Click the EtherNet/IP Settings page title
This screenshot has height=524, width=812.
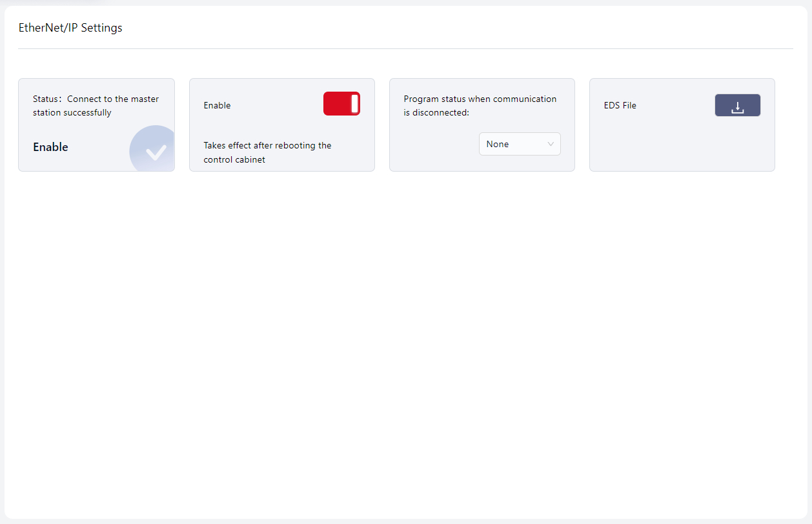(70, 28)
